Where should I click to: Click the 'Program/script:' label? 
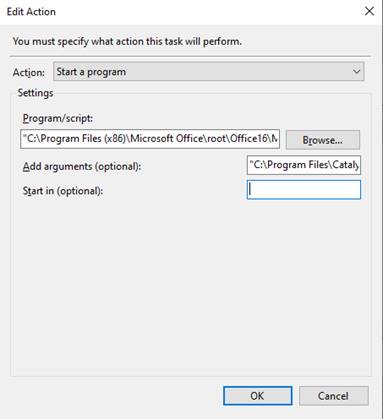pyautogui.click(x=58, y=118)
